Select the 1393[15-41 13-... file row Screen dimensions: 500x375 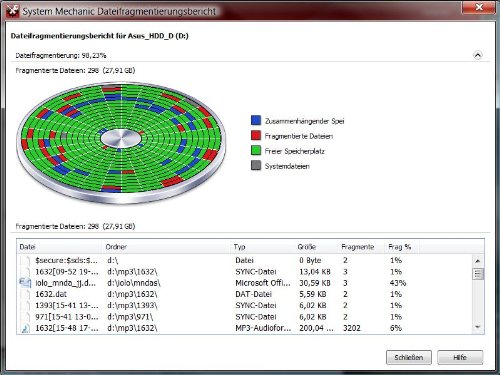tap(244, 305)
